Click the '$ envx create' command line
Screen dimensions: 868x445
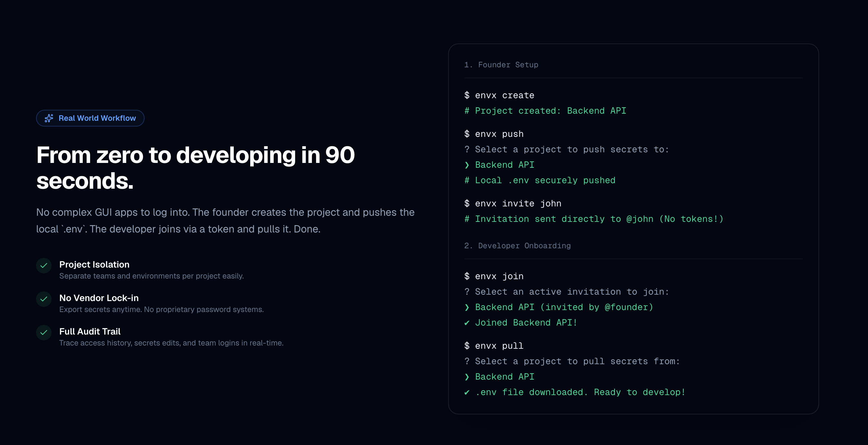click(499, 95)
